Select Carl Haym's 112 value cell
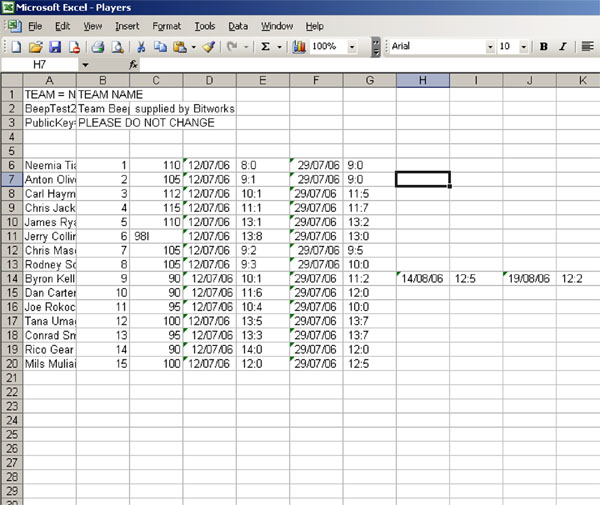Image resolution: width=600 pixels, height=505 pixels. tap(156, 194)
